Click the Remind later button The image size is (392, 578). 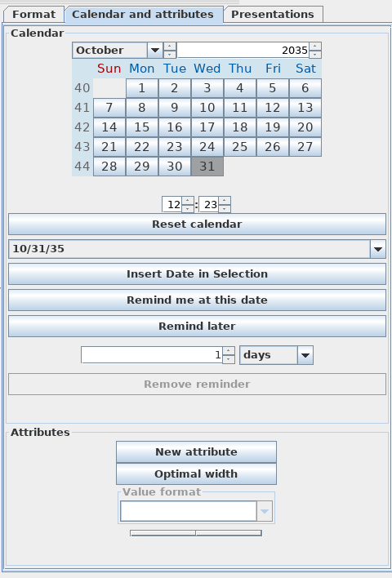(197, 327)
